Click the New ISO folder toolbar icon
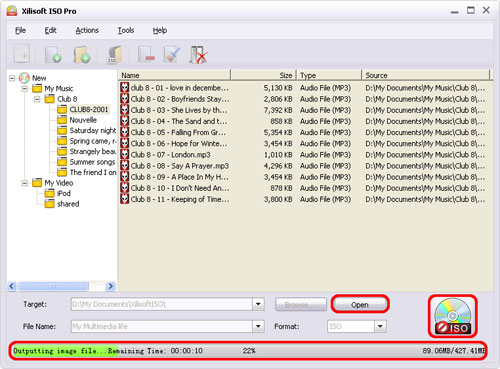The height and width of the screenshot is (369, 500). click(114, 54)
